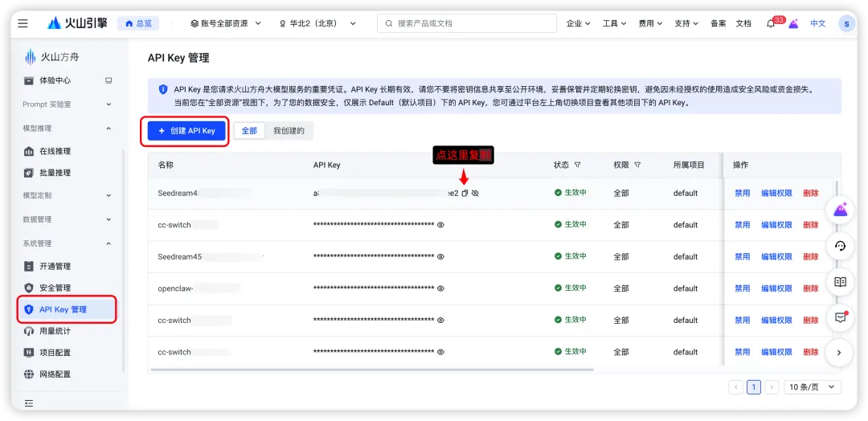Open the notification bell with badge 33
This screenshot has height=421, width=868.
(x=770, y=23)
